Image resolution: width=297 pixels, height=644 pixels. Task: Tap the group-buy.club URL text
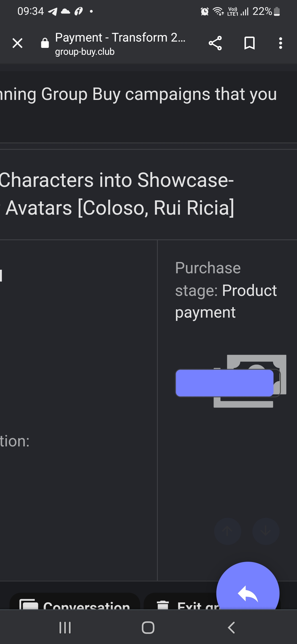tap(85, 52)
